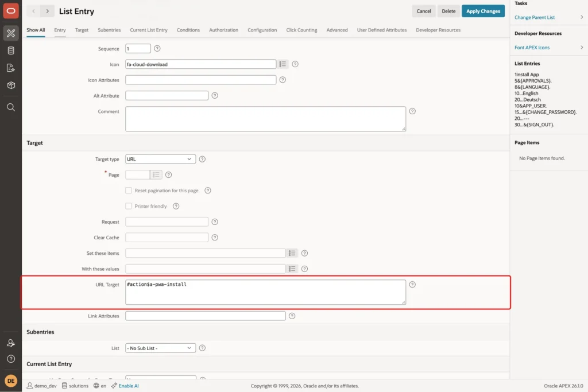Click the Oracle APEX home logo
588x392 pixels.
pyautogui.click(x=11, y=10)
